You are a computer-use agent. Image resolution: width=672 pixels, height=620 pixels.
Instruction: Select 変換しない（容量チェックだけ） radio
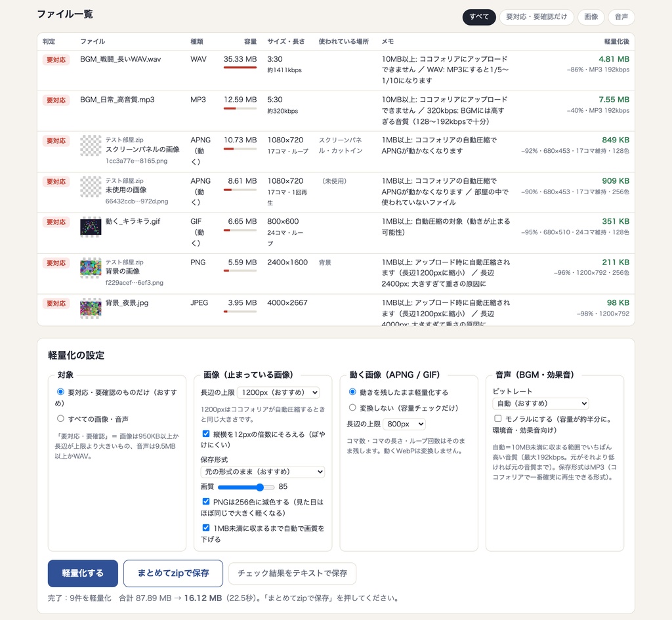(x=352, y=408)
